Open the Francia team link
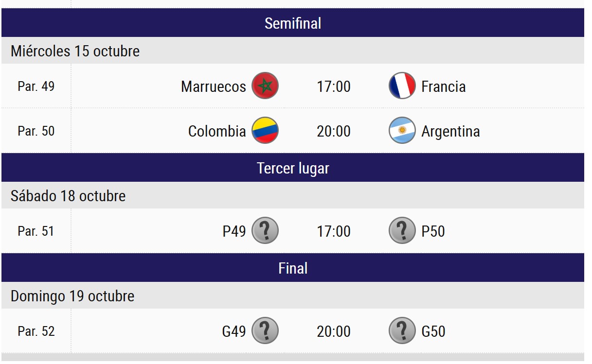Screen dimensions: 592x364 coord(444,87)
